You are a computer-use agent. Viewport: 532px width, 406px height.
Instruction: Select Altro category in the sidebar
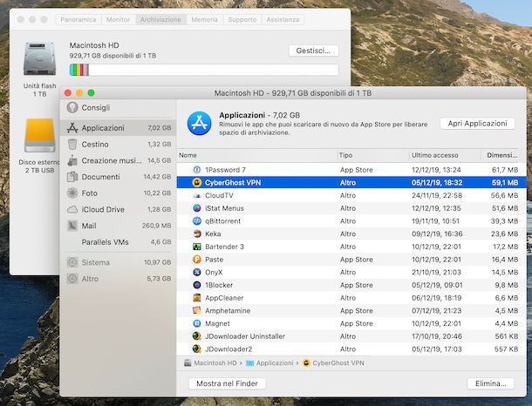(118, 279)
